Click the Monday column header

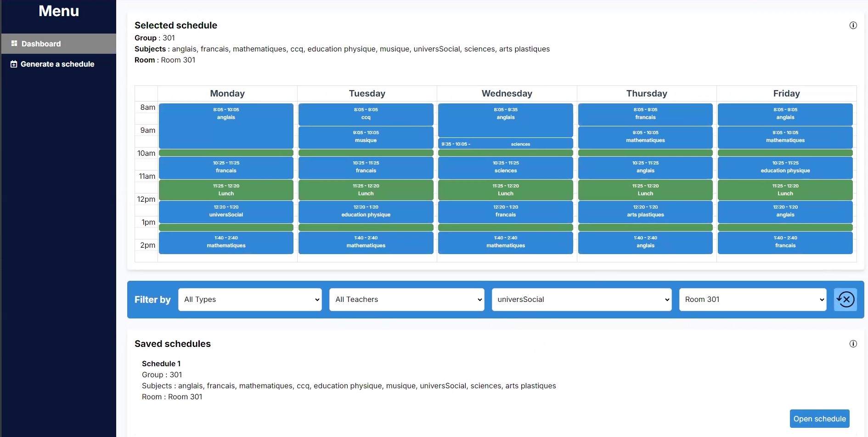tap(227, 93)
